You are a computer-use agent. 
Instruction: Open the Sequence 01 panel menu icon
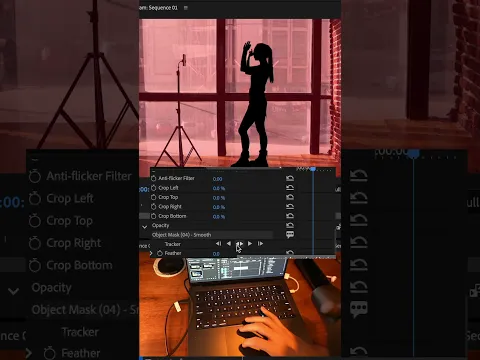pyautogui.click(x=186, y=8)
